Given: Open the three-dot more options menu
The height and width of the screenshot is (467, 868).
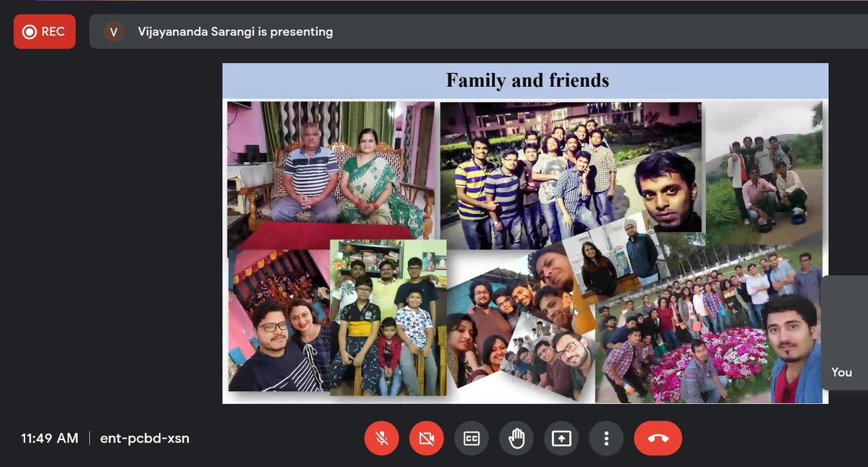Looking at the screenshot, I should pos(606,438).
